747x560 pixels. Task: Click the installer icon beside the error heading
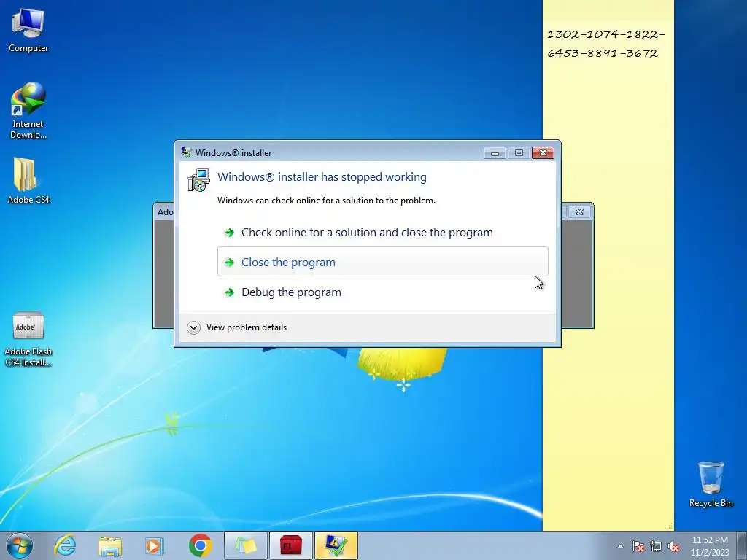(198, 181)
